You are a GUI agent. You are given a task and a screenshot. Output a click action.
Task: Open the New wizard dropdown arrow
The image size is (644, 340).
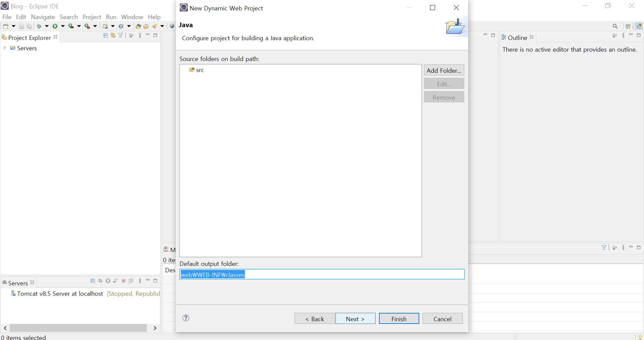click(x=13, y=26)
